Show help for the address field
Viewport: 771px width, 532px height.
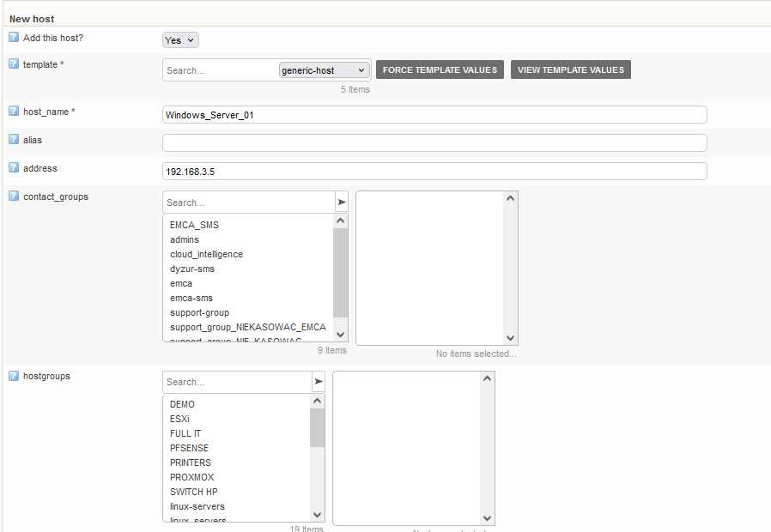tap(14, 168)
